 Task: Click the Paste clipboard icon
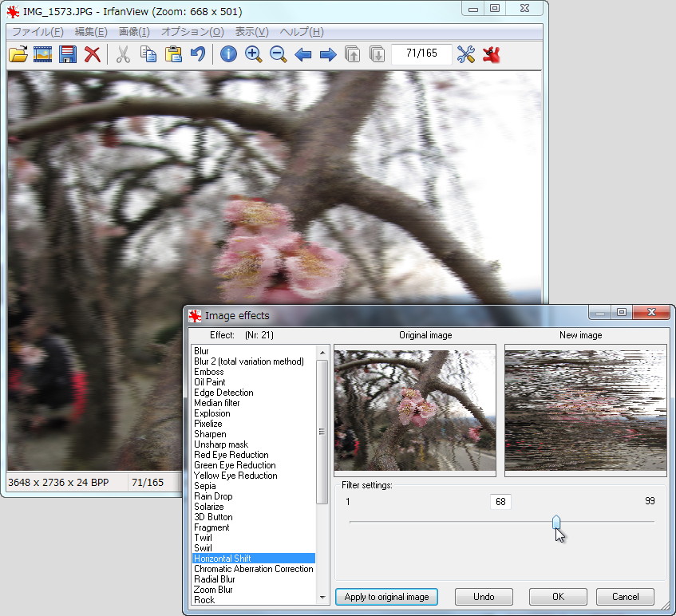[173, 54]
